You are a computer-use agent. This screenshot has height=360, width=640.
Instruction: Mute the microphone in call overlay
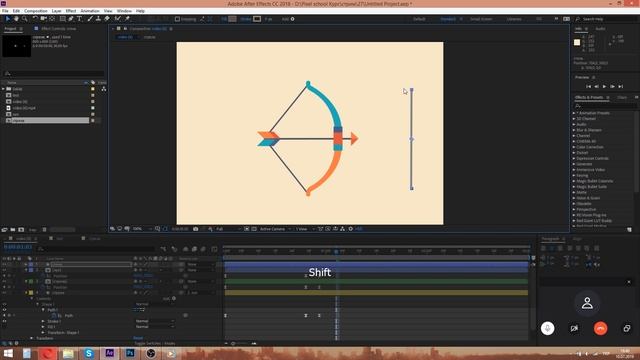[x=547, y=328]
